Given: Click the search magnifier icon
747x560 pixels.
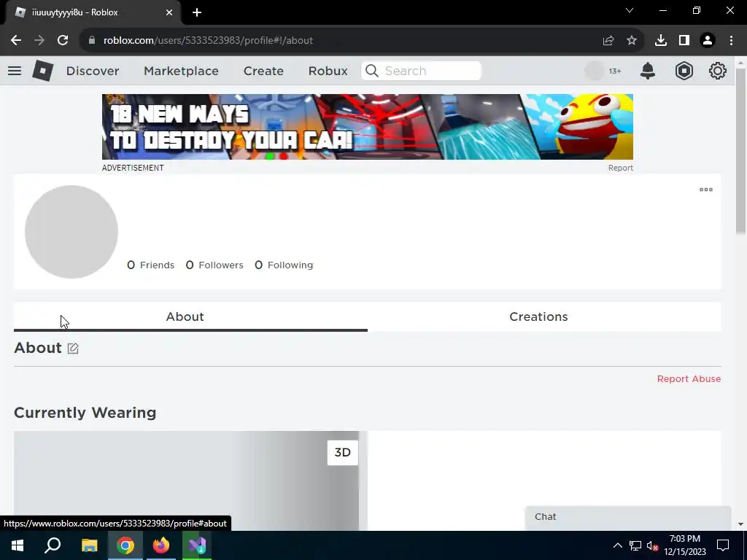Looking at the screenshot, I should pos(372,71).
